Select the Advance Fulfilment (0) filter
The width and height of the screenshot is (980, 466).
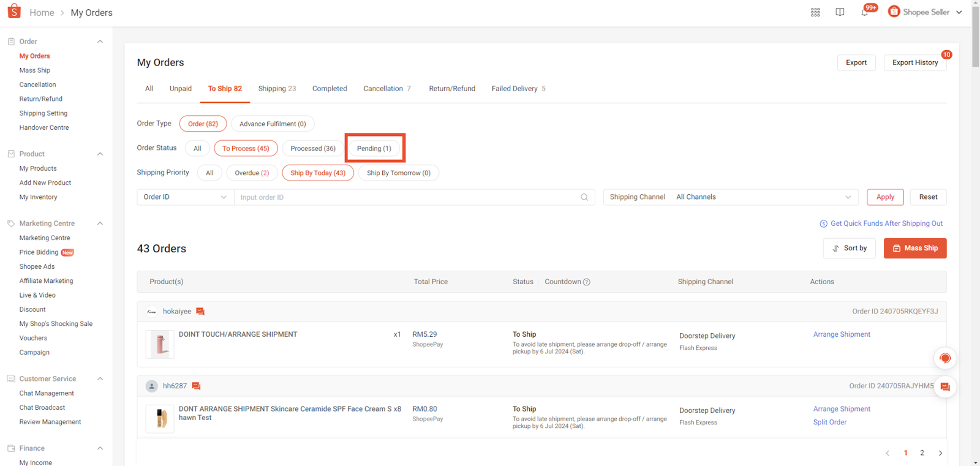click(273, 124)
